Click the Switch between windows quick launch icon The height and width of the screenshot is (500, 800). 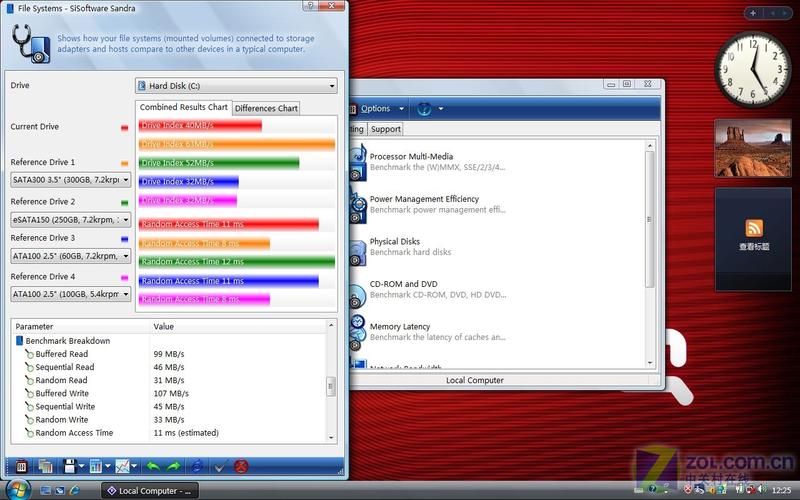tap(60, 490)
